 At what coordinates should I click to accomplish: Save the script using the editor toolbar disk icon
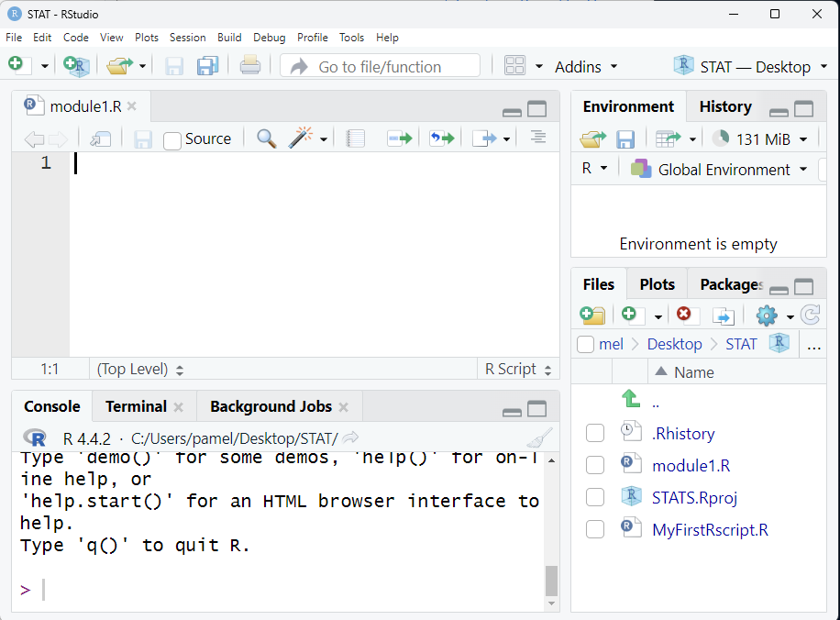[142, 139]
